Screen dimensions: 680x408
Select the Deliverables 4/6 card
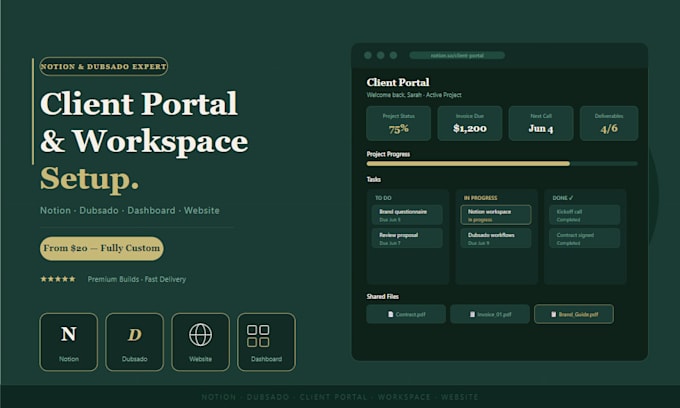pos(609,123)
